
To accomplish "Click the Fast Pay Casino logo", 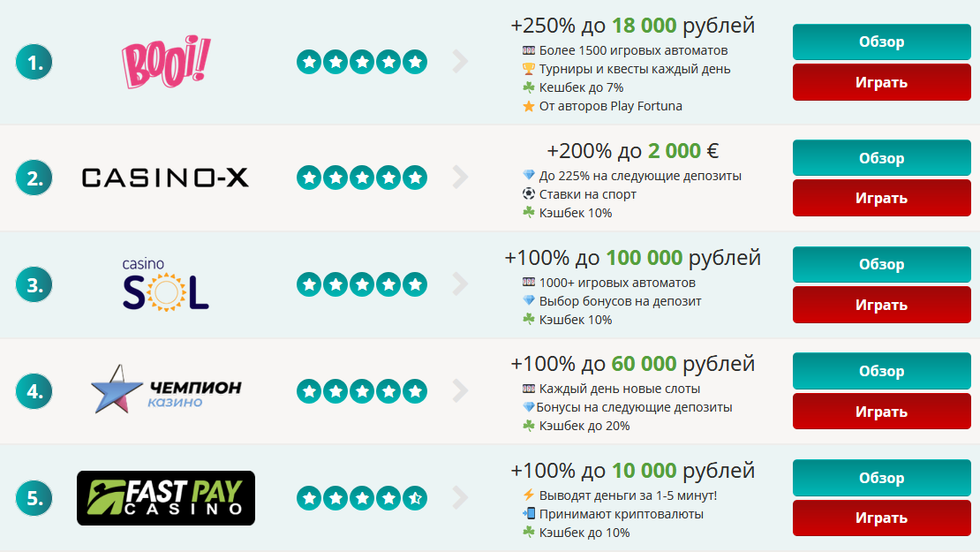I will 166,498.
